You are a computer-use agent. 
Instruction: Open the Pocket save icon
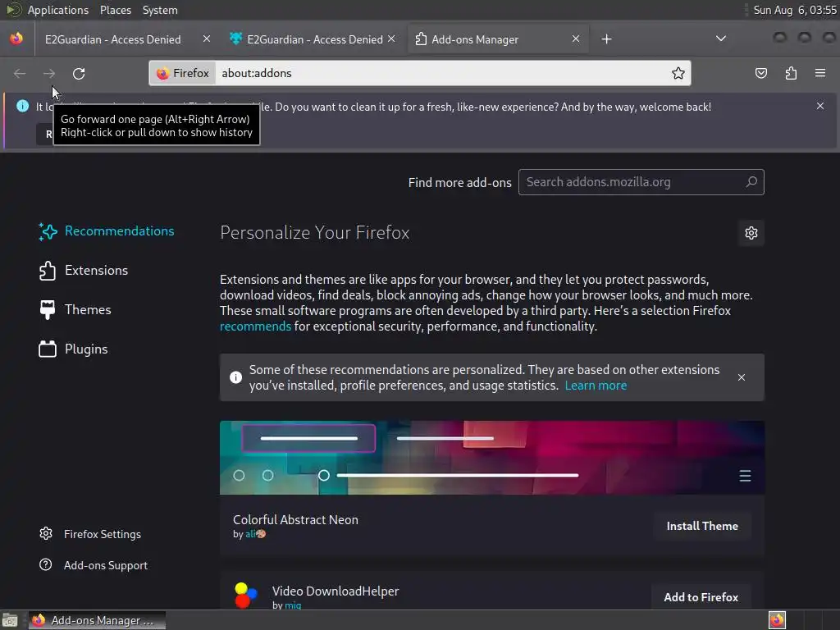click(x=760, y=73)
